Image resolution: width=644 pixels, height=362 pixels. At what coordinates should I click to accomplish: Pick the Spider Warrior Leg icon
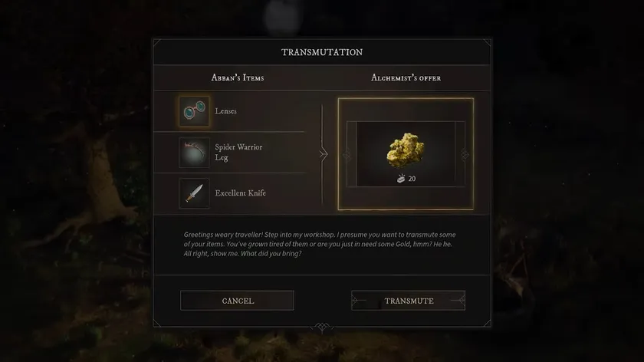(194, 152)
